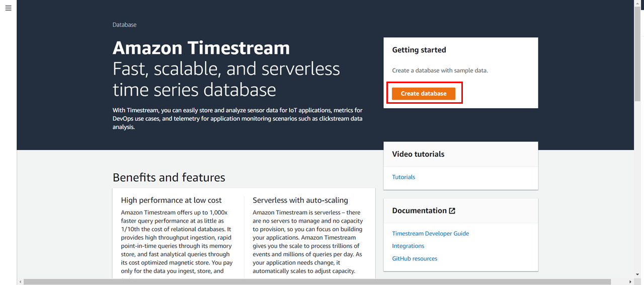644x285 pixels.
Task: Click the Create database button
Action: [424, 94]
